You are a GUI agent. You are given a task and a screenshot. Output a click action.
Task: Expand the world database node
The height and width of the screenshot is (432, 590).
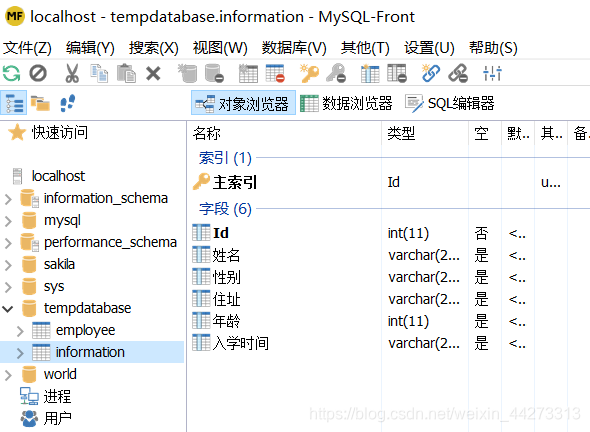click(8, 375)
